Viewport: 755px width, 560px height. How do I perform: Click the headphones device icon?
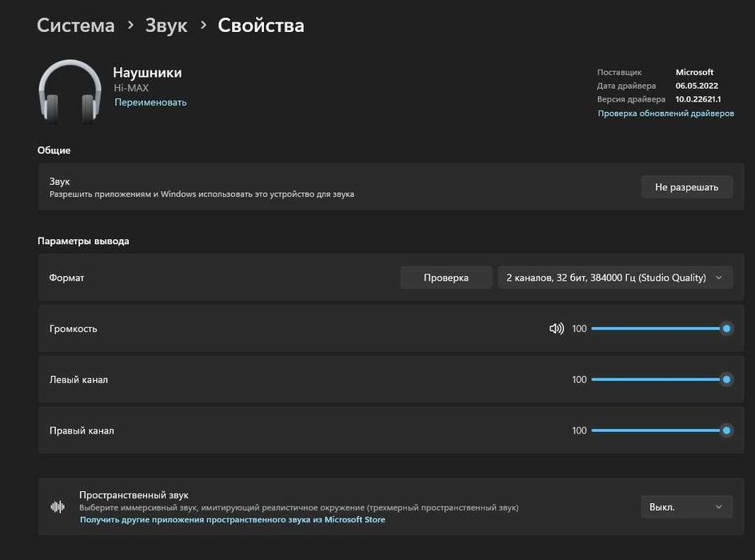point(70,91)
